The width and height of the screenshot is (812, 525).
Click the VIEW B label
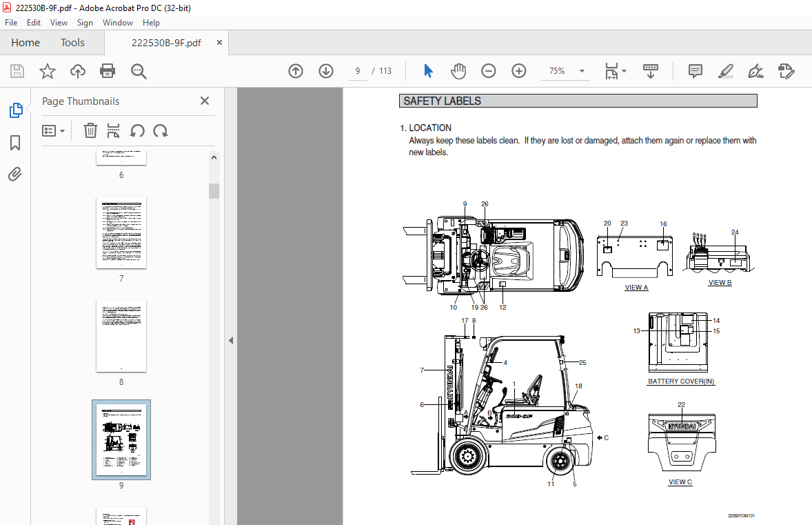720,282
